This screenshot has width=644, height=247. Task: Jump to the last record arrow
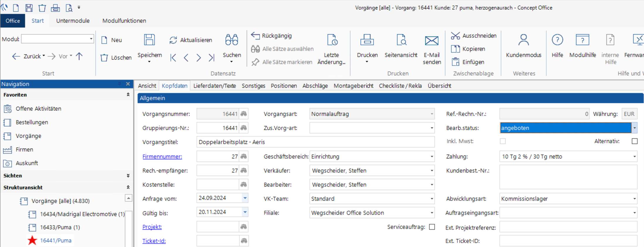(211, 58)
